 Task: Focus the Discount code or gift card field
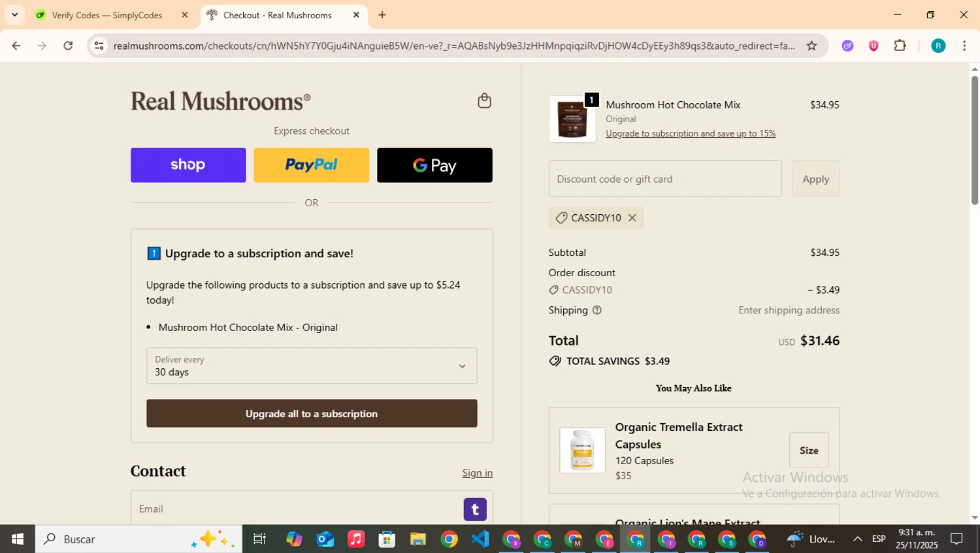[665, 179]
